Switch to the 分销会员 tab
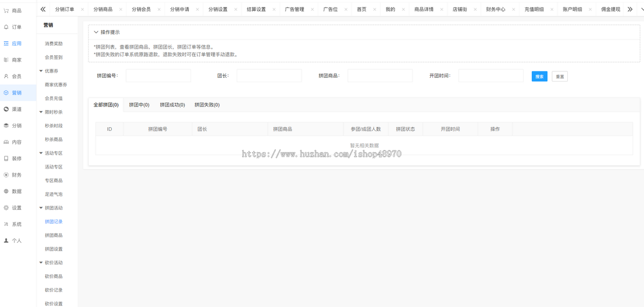644x307 pixels. point(141,10)
